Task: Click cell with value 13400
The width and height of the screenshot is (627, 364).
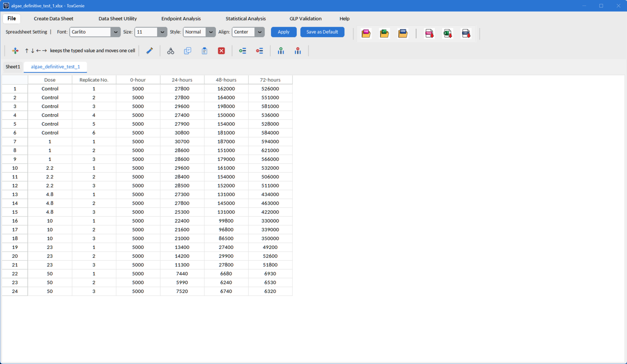Action: pos(182,247)
